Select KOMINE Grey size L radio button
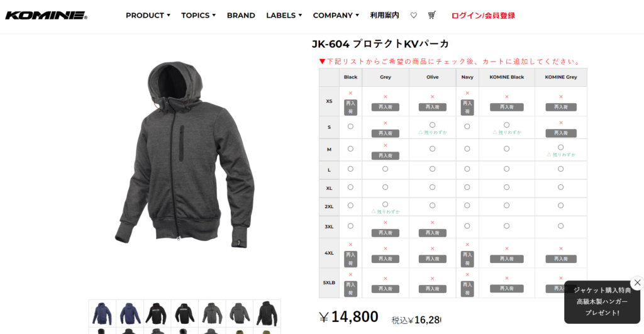644x334 pixels. (x=560, y=169)
